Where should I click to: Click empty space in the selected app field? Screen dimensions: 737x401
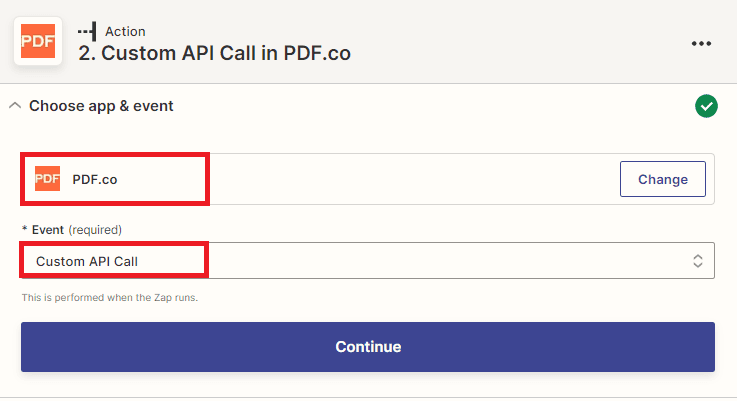pos(410,179)
